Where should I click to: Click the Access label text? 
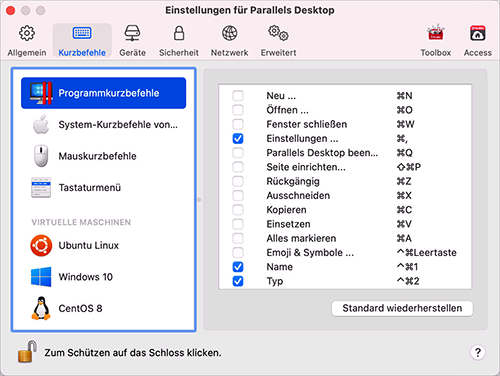click(478, 53)
